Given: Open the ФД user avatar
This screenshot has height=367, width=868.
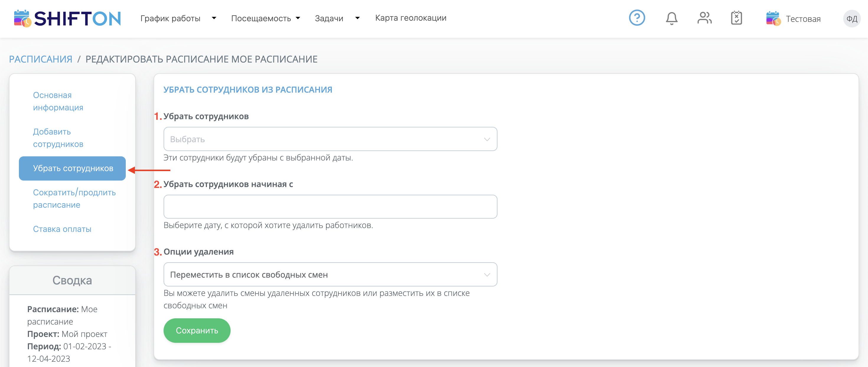Looking at the screenshot, I should pos(852,19).
